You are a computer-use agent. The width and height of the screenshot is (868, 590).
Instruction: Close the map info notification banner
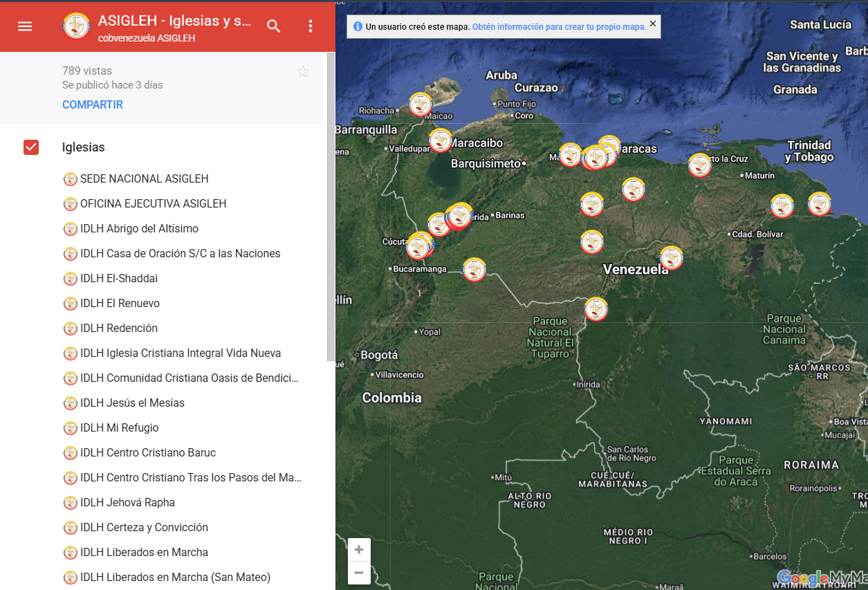point(652,24)
